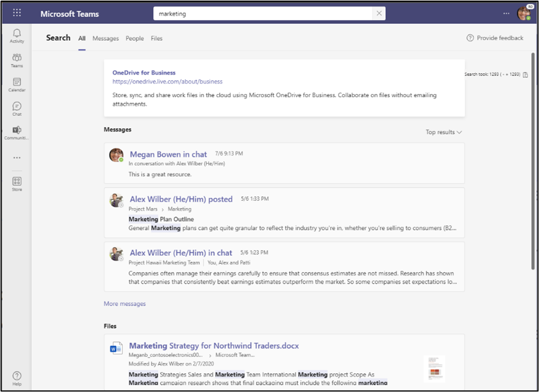
Task: Open the Activity feed
Action: [17, 36]
